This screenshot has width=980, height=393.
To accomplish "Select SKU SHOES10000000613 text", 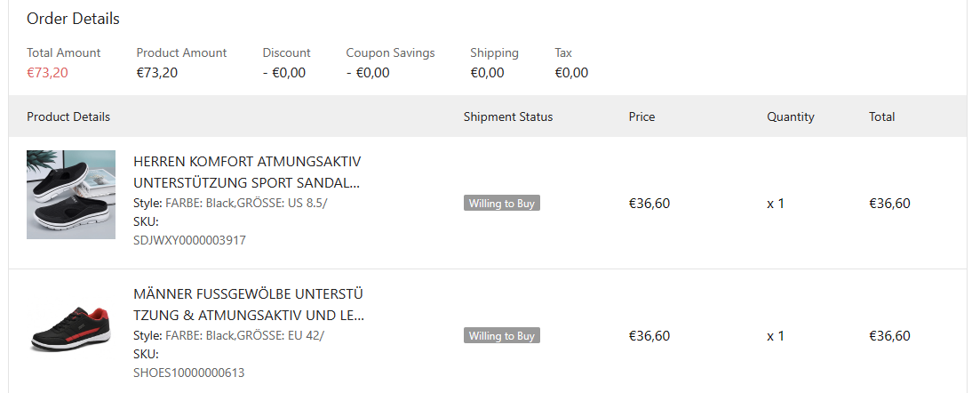I will pyautogui.click(x=188, y=373).
